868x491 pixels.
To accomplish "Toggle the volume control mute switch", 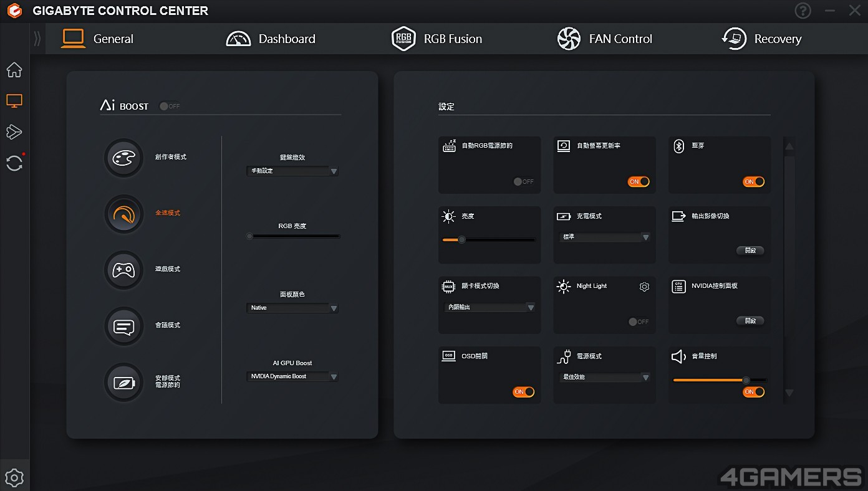I will 753,392.
